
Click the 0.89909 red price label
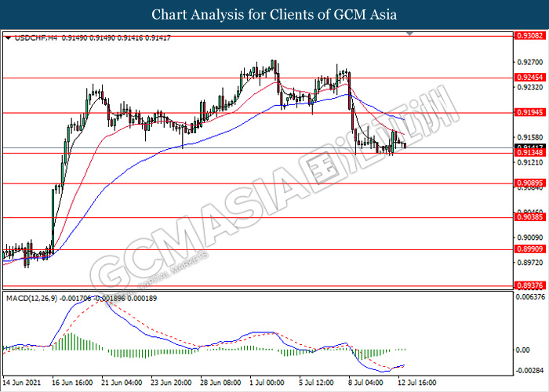click(x=529, y=249)
